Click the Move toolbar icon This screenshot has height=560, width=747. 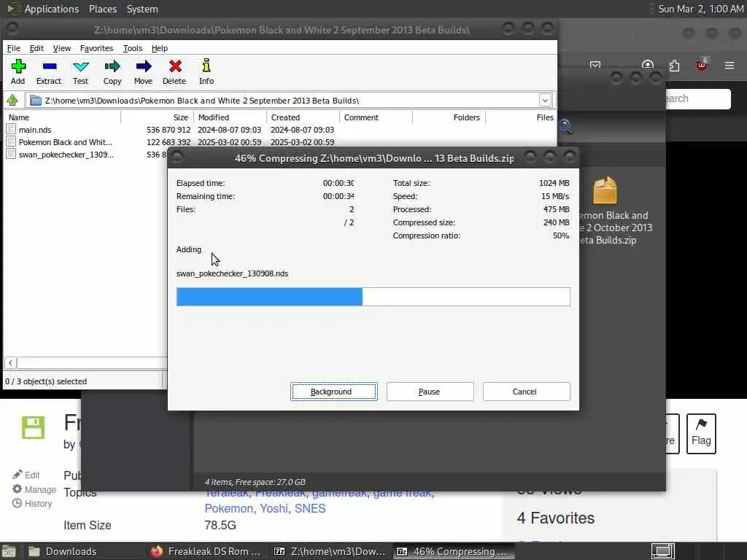144,72
